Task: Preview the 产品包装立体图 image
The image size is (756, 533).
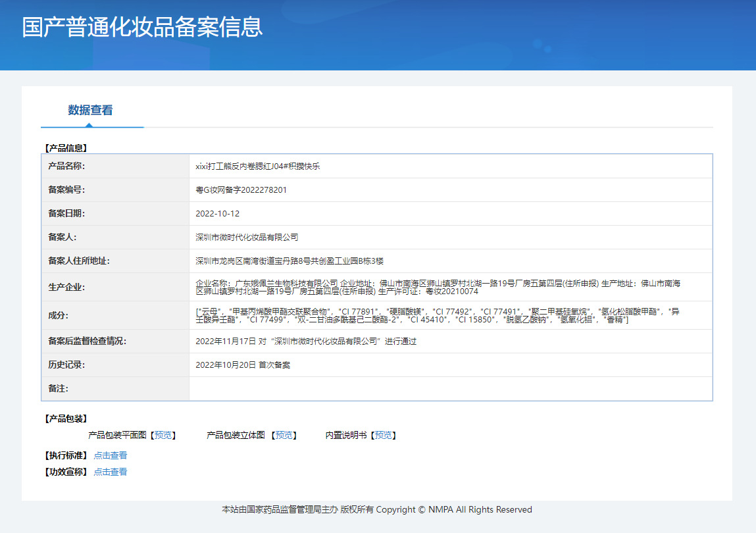Action: click(284, 435)
